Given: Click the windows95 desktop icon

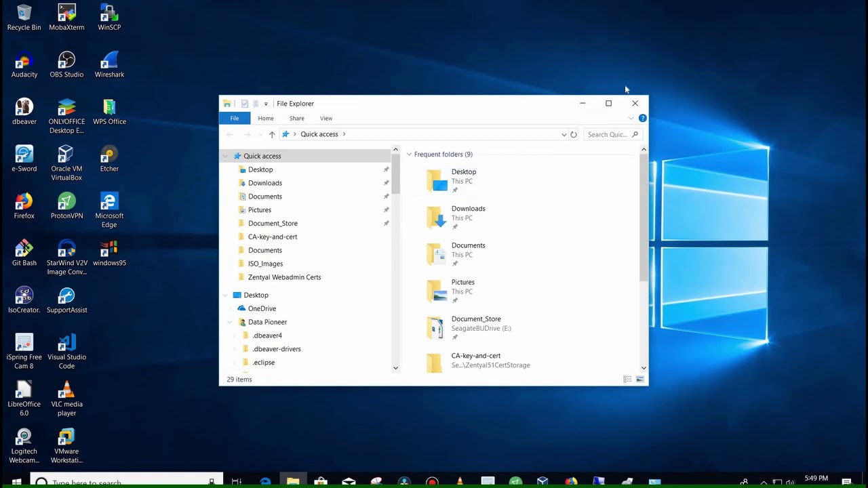Looking at the screenshot, I should point(109,253).
